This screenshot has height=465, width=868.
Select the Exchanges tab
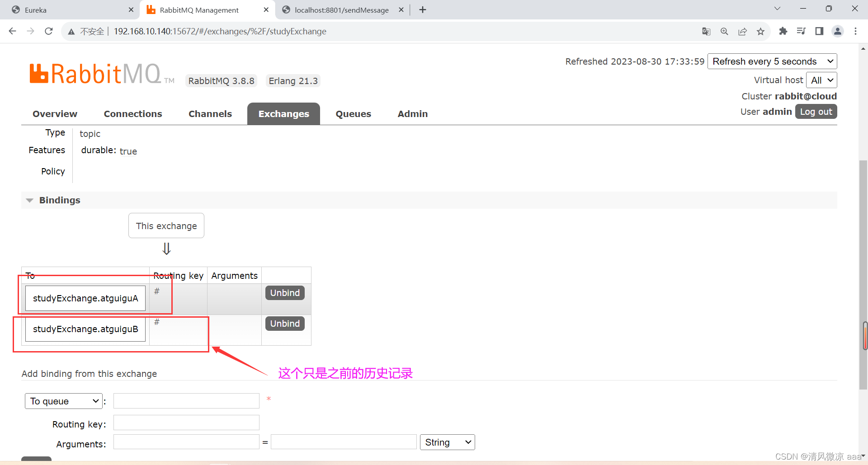(284, 114)
